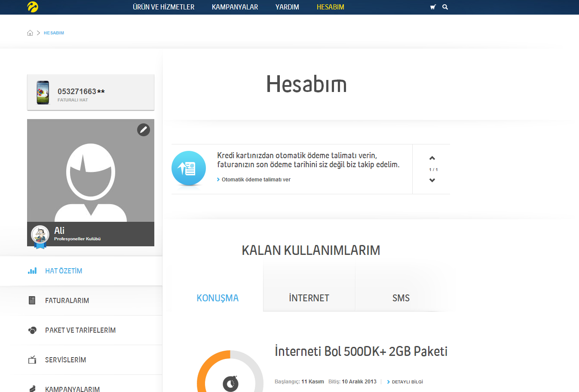Click the Servislerim TV icon
This screenshot has width=579, height=392.
click(32, 360)
